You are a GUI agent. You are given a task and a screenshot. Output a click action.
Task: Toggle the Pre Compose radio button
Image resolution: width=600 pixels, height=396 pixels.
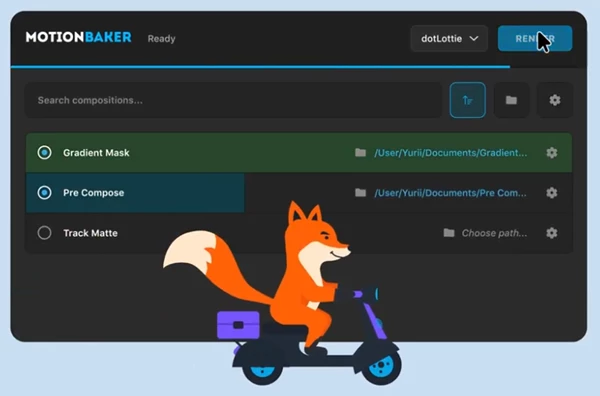[44, 192]
